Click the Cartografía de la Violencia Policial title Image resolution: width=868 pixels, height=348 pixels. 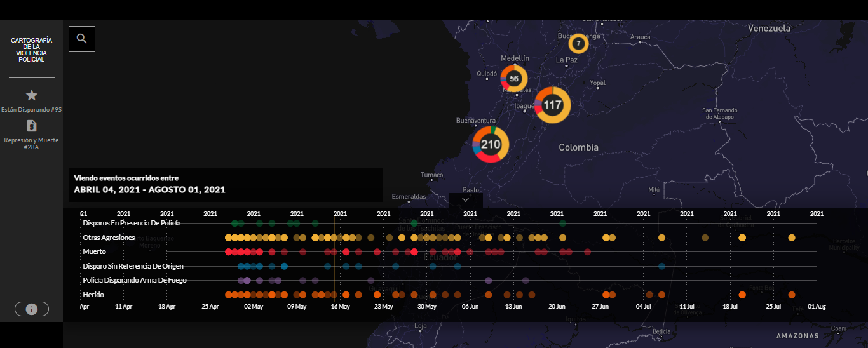[32, 50]
